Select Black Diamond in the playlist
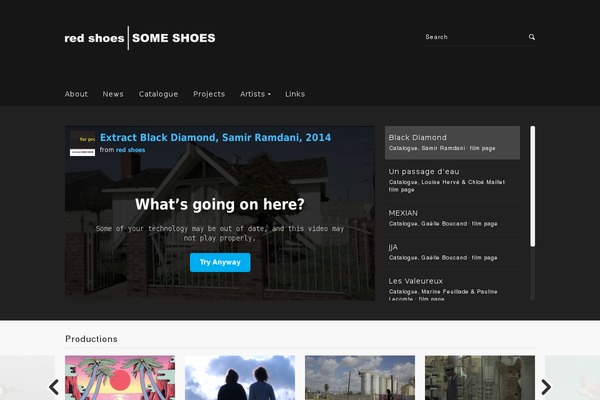The image size is (600, 400). [452, 142]
